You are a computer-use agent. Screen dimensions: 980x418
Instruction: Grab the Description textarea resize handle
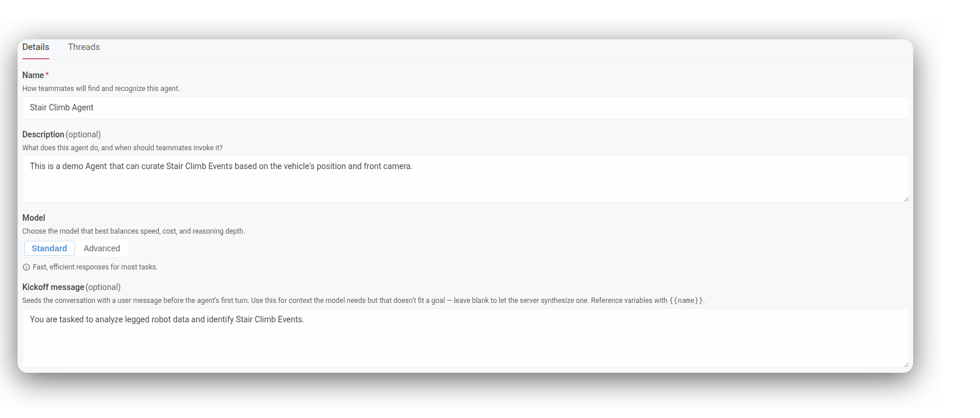coord(906,199)
